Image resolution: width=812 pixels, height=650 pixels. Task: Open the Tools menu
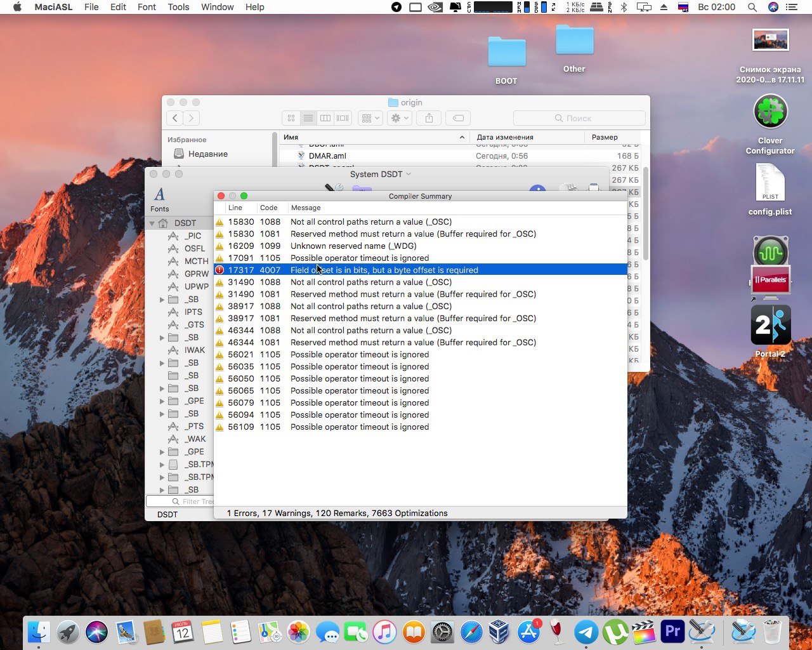pyautogui.click(x=178, y=7)
